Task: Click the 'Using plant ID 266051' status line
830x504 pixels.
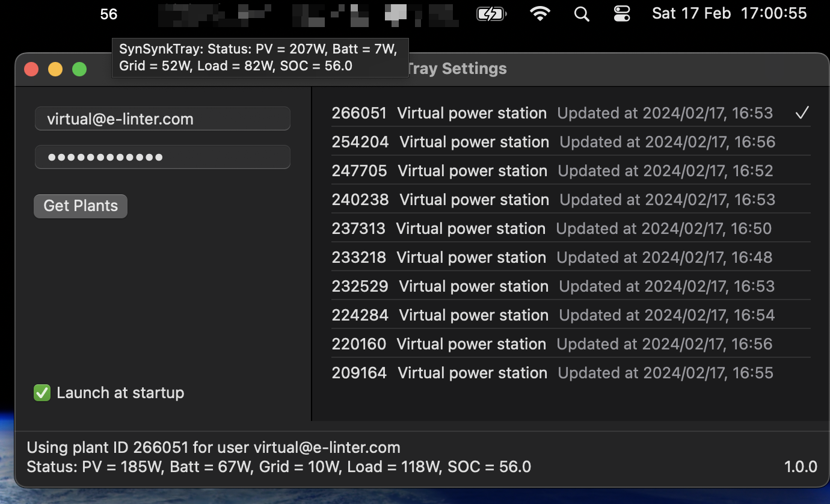Action: (214, 447)
